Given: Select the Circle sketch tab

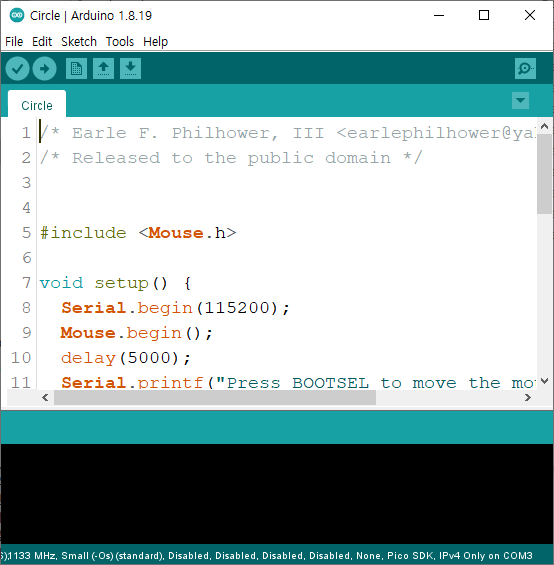Looking at the screenshot, I should [x=37, y=104].
